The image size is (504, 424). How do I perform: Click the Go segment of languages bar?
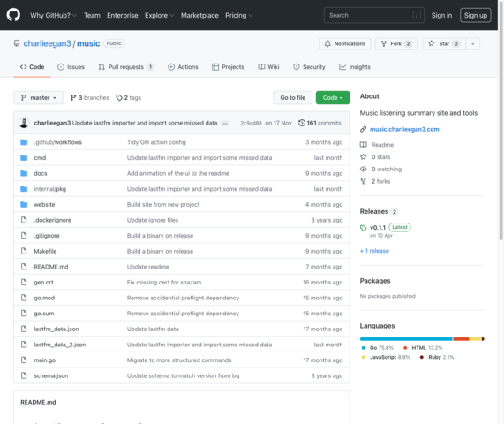point(406,338)
